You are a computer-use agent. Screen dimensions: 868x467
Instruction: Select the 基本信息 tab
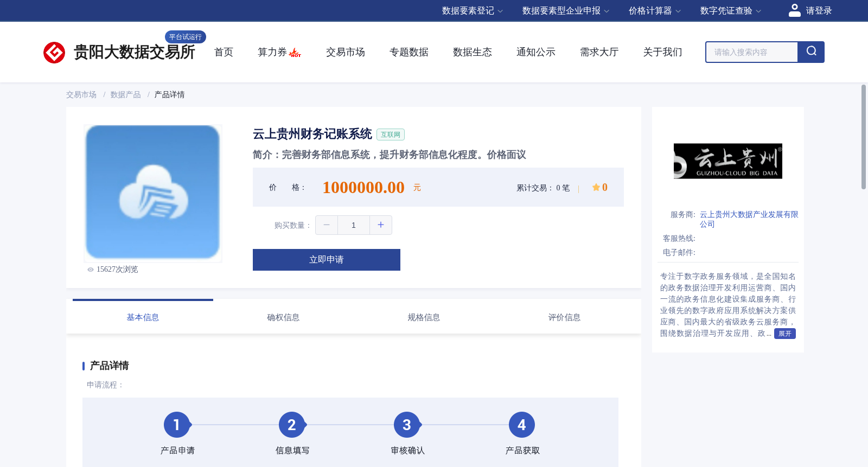(143, 317)
